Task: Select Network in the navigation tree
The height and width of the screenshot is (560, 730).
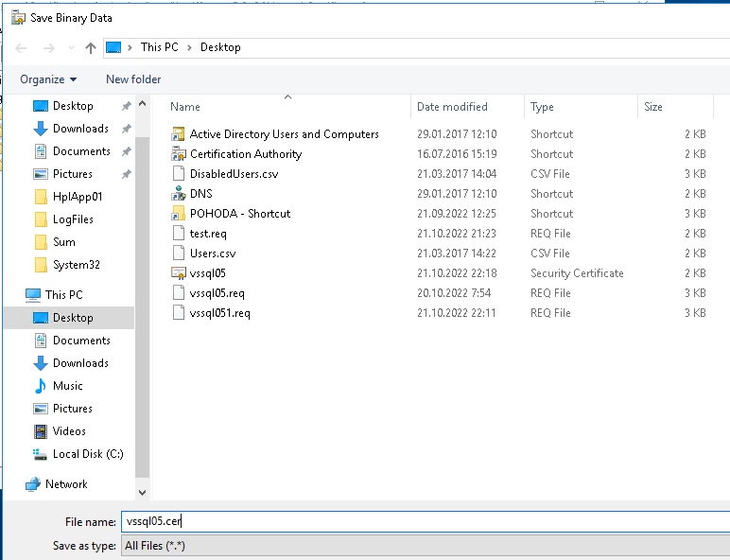Action: [x=66, y=484]
